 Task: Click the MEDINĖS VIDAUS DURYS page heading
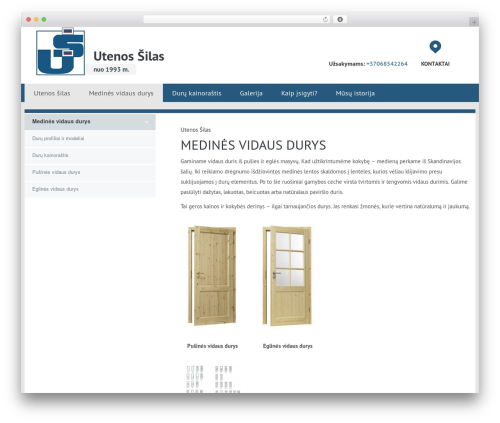point(253,145)
